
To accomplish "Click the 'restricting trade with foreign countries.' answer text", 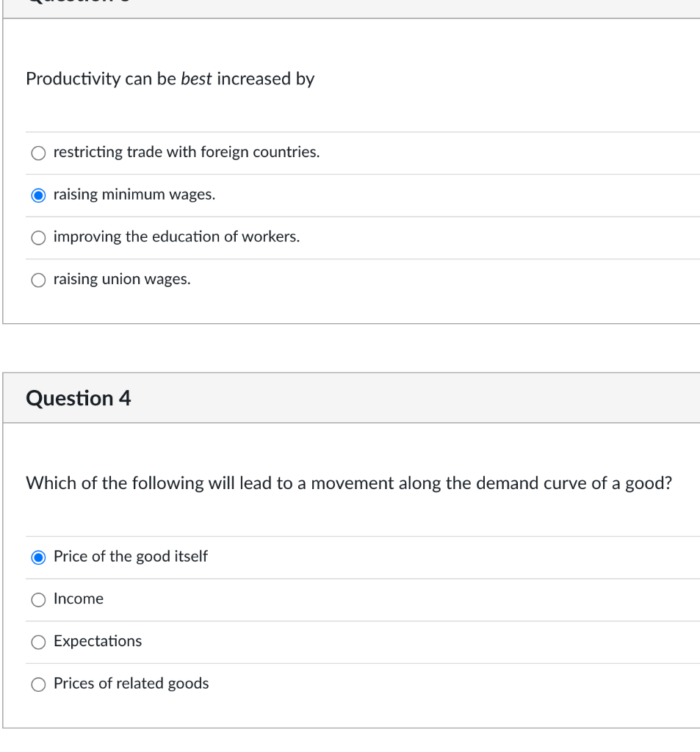I will 187,153.
